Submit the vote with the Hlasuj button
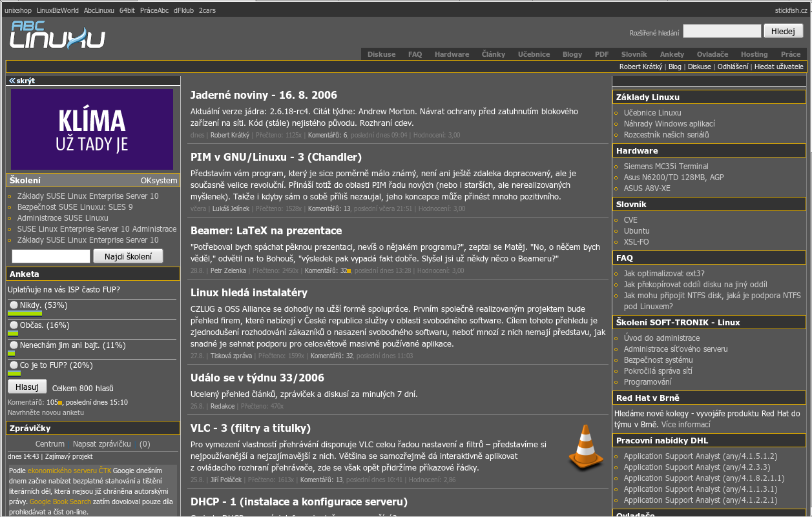Viewport: 812px width, 517px height. point(27,387)
